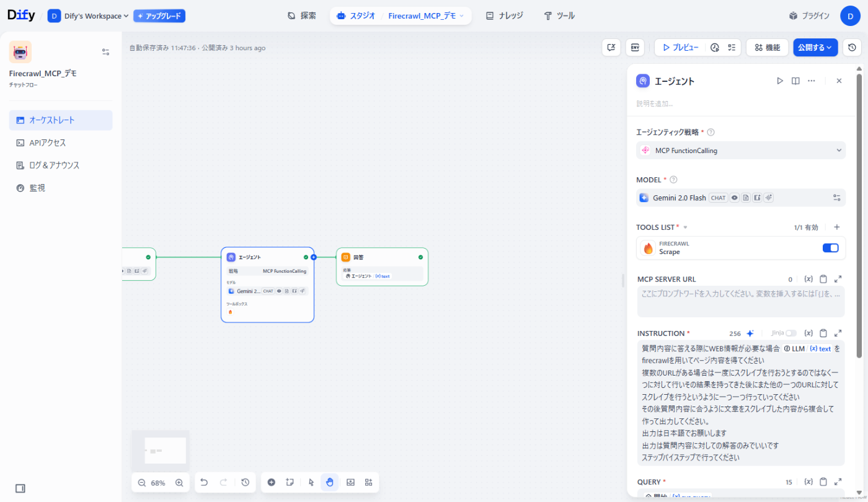The width and height of the screenshot is (868, 502).
Task: Organize nodes with the layout icon
Action: pos(368,482)
